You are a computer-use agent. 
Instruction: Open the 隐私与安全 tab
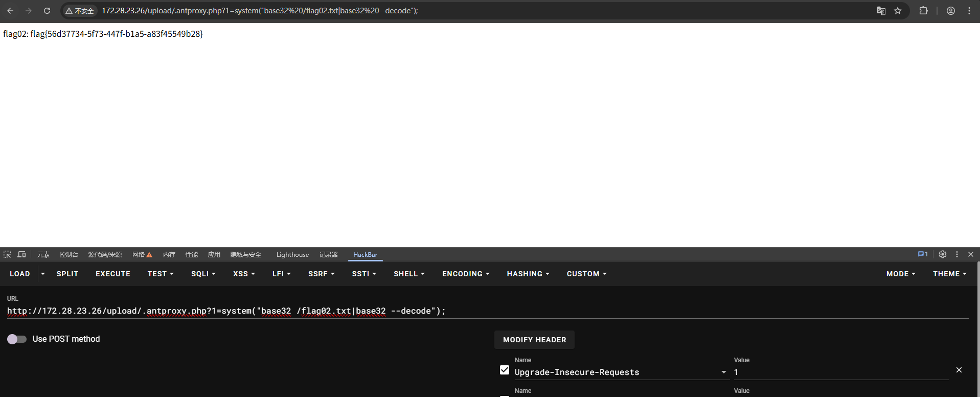coord(246,254)
